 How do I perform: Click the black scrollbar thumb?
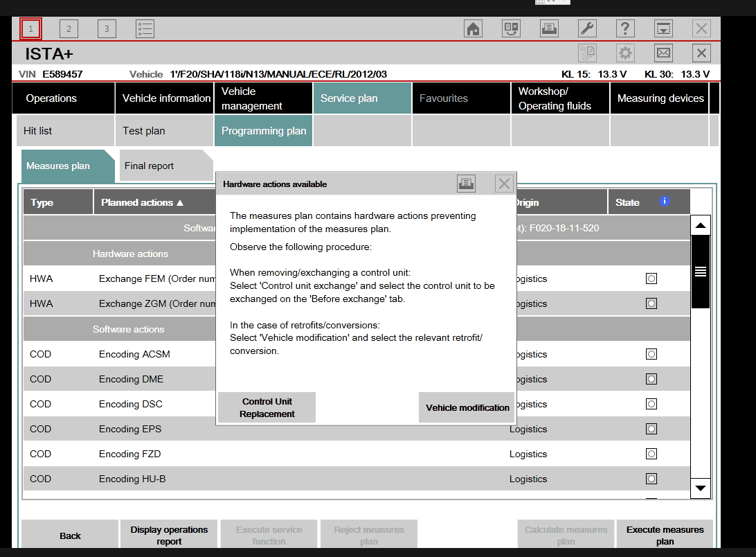(x=701, y=272)
